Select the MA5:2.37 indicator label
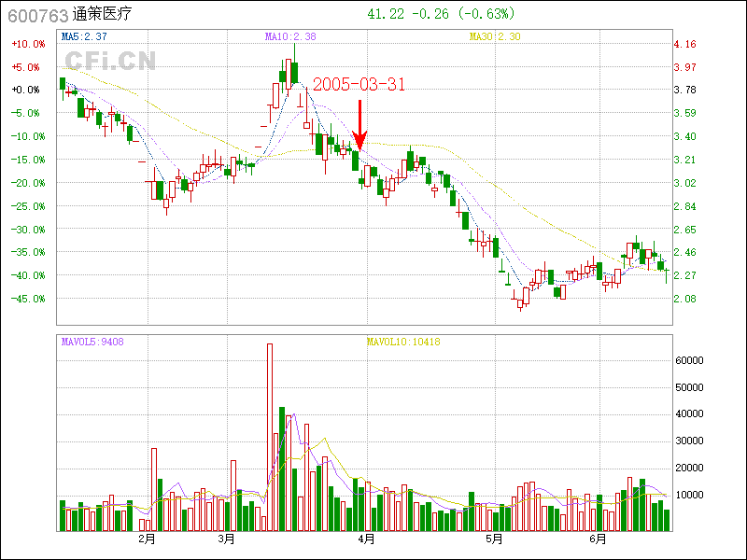 (83, 36)
